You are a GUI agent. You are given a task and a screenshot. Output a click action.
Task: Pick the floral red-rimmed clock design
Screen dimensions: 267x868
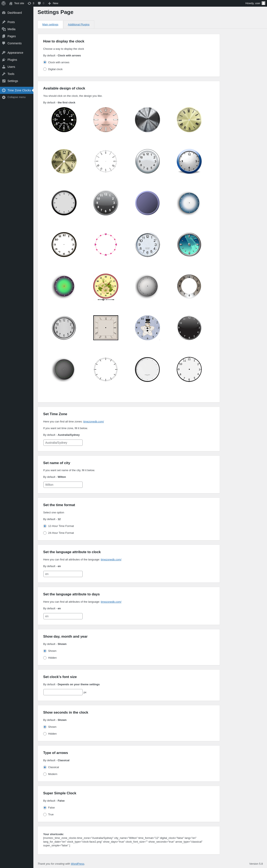(106, 286)
